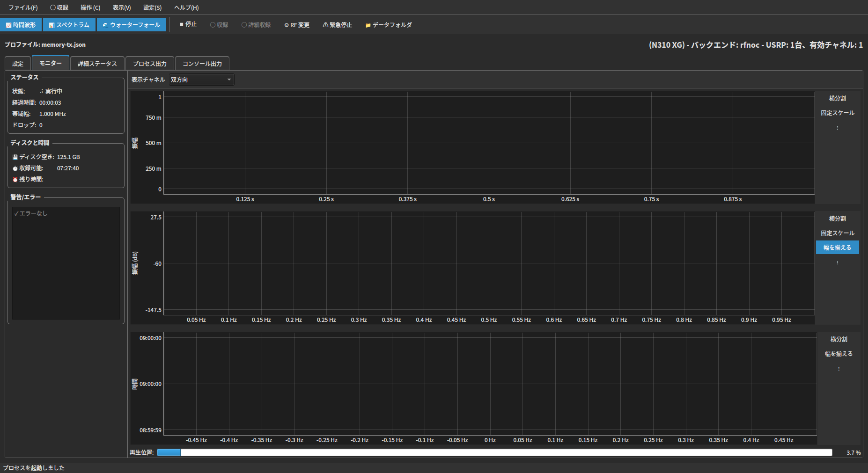Click the 再生位置 playback position progress bar
The height and width of the screenshot is (473, 868).
pos(494,452)
